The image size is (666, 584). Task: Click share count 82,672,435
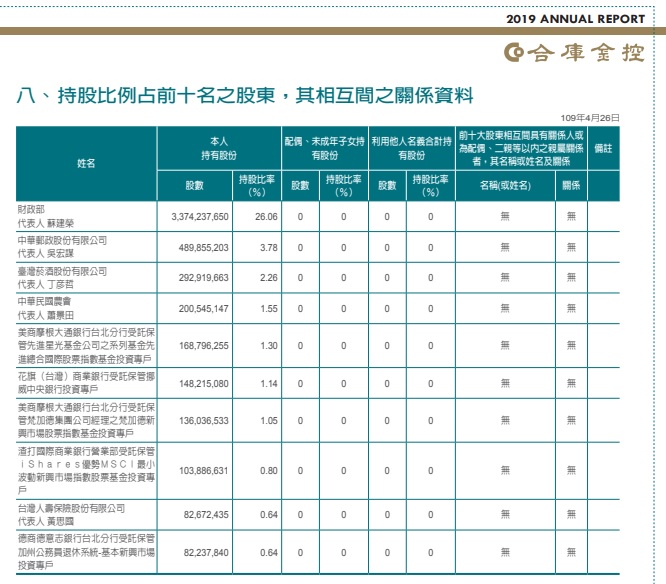[x=206, y=515]
